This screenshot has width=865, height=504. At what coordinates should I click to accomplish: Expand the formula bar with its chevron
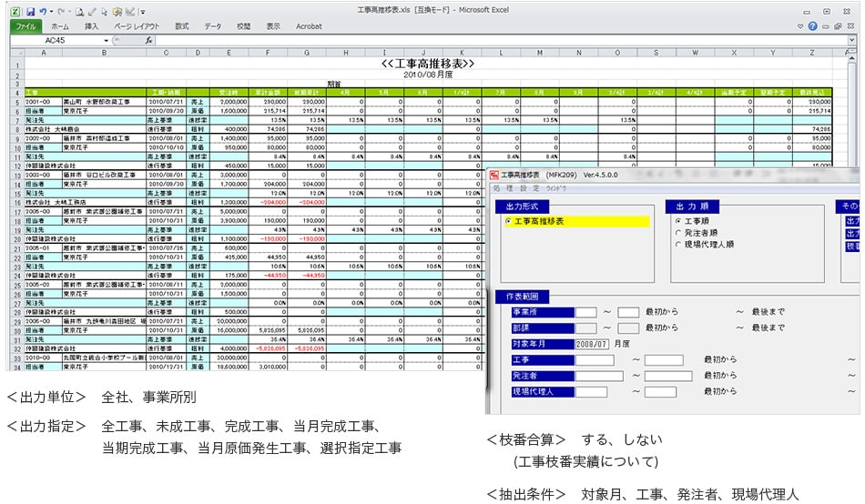tap(851, 40)
